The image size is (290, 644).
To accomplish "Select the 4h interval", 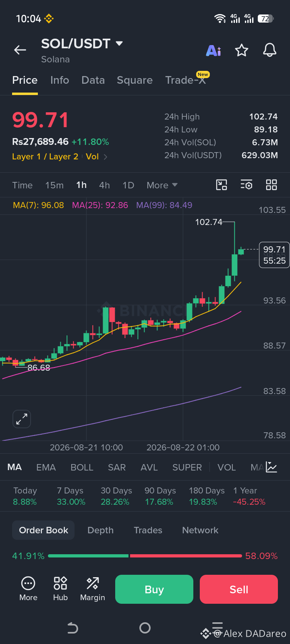I will point(104,185).
